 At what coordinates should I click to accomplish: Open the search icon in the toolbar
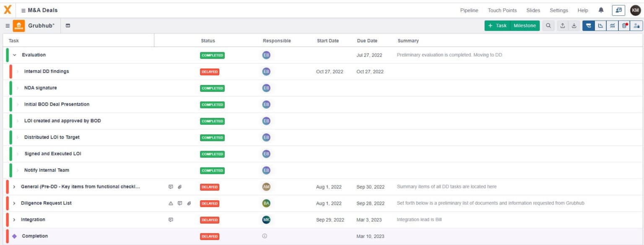point(548,26)
